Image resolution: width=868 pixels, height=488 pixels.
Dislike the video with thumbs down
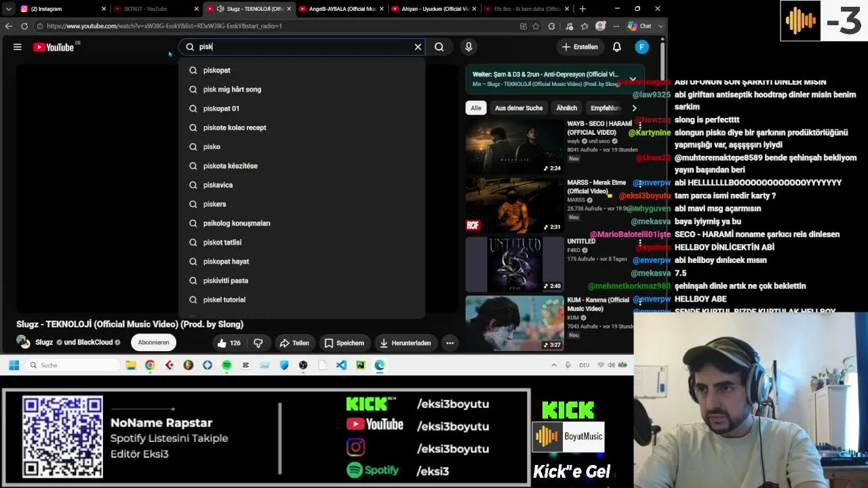click(x=258, y=343)
